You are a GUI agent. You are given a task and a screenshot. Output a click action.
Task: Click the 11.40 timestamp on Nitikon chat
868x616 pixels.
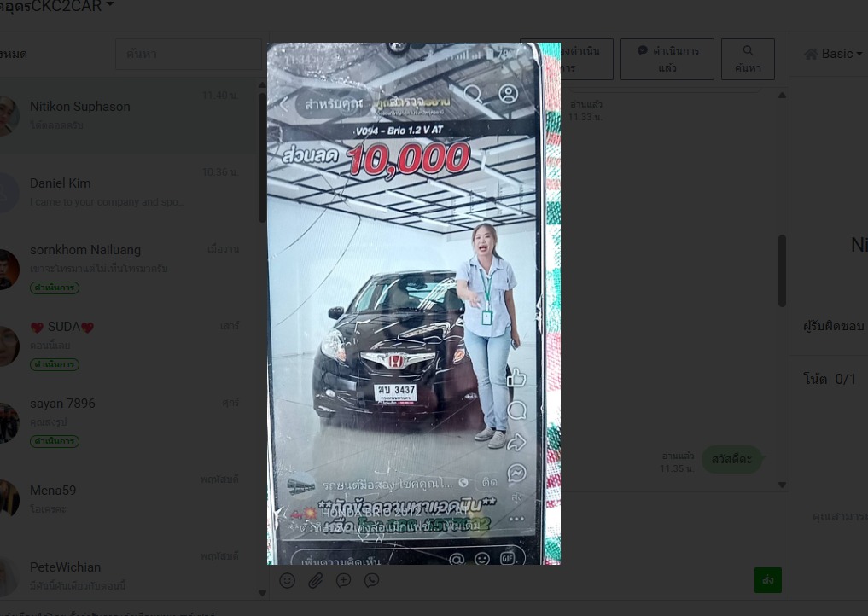click(x=219, y=96)
